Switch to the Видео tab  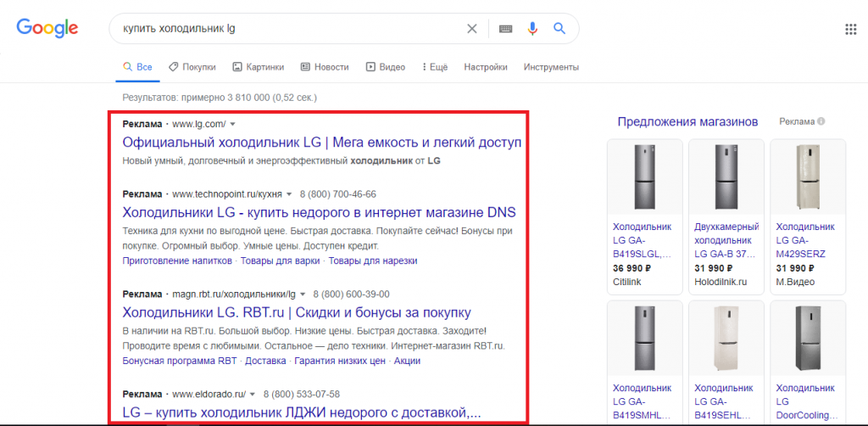[x=386, y=67]
